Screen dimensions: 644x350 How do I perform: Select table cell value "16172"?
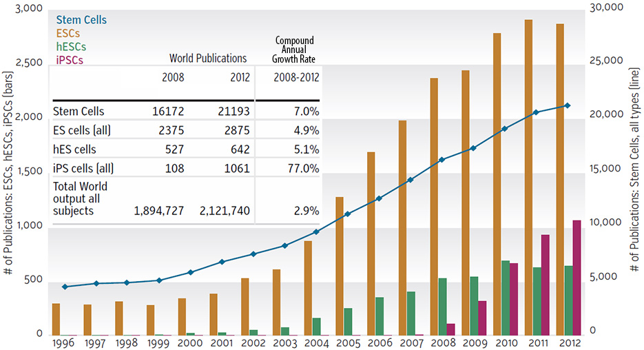(x=168, y=112)
